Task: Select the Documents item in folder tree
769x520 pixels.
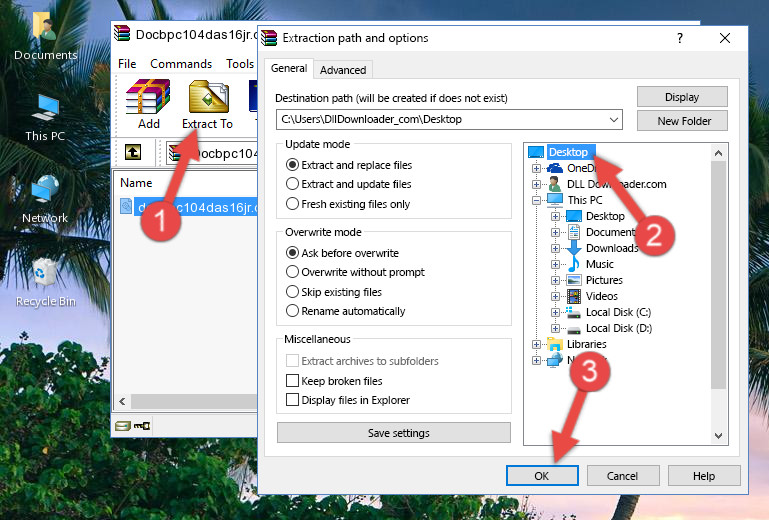Action: click(610, 232)
